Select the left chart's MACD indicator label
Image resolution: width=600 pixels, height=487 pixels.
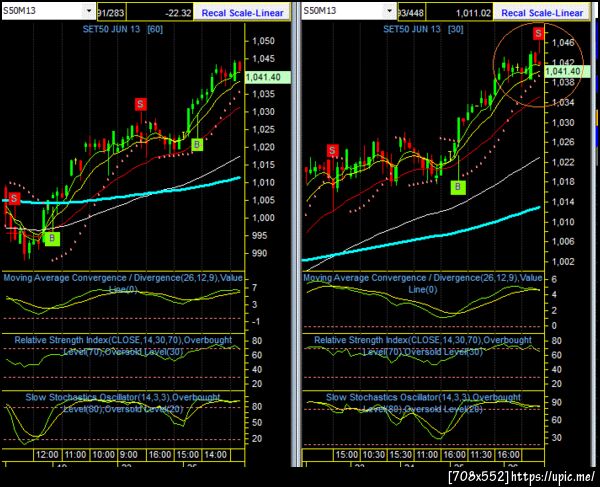click(x=123, y=283)
